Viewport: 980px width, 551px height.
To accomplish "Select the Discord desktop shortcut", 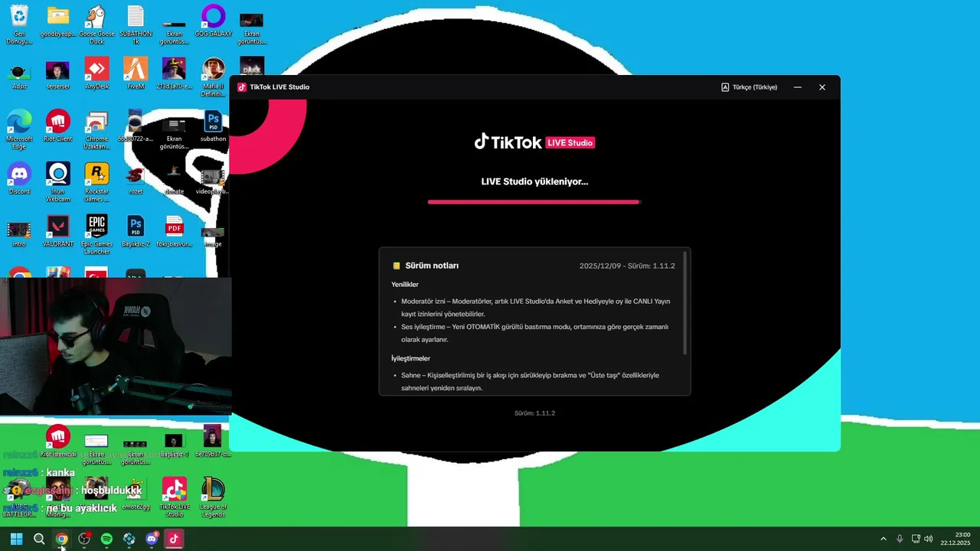I will [x=19, y=178].
